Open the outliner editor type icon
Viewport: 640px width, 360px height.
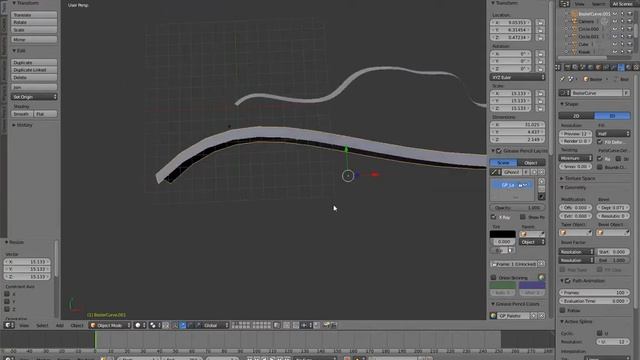[x=564, y=4]
